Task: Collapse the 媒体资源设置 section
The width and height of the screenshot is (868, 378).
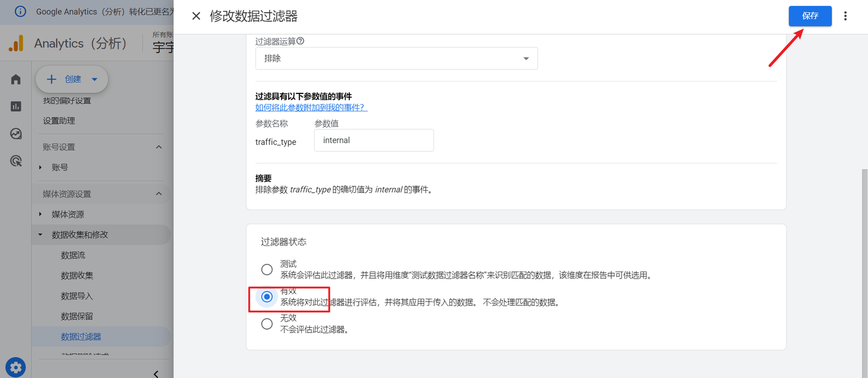Action: [159, 194]
